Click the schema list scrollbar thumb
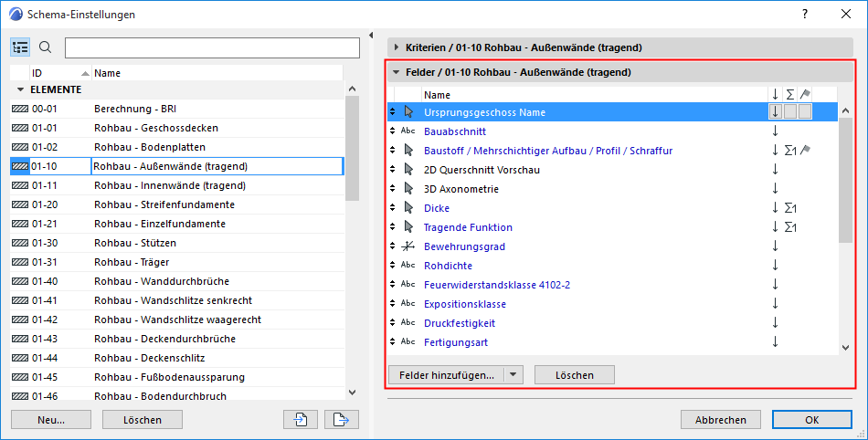Screen dimensions: 868x440 point(352,148)
